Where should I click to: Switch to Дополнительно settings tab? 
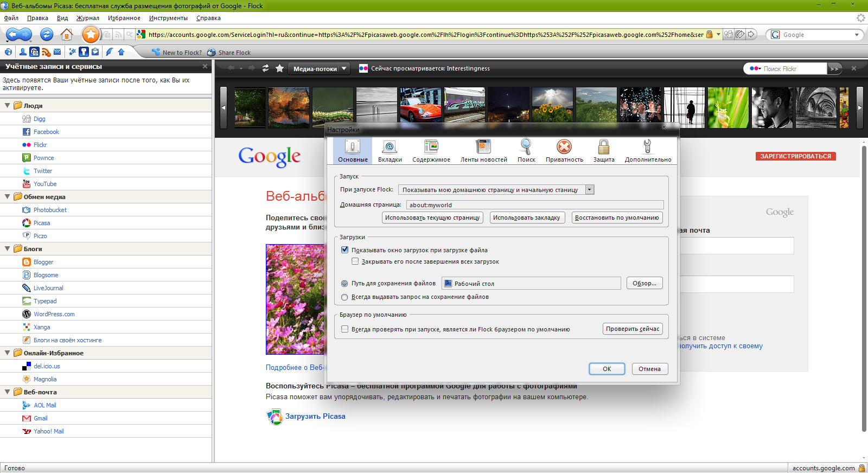(x=648, y=151)
